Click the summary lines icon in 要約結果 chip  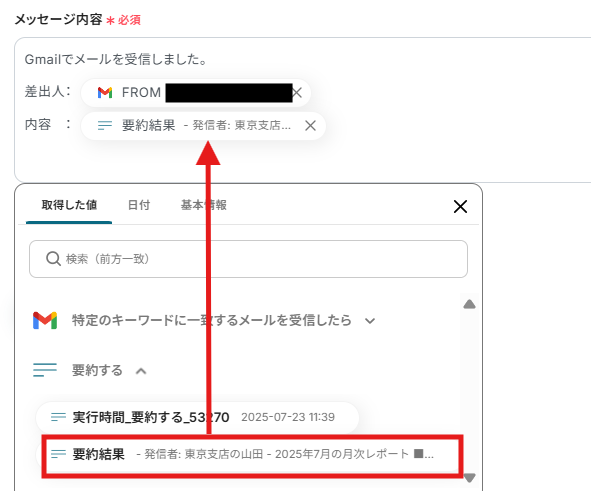[105, 125]
